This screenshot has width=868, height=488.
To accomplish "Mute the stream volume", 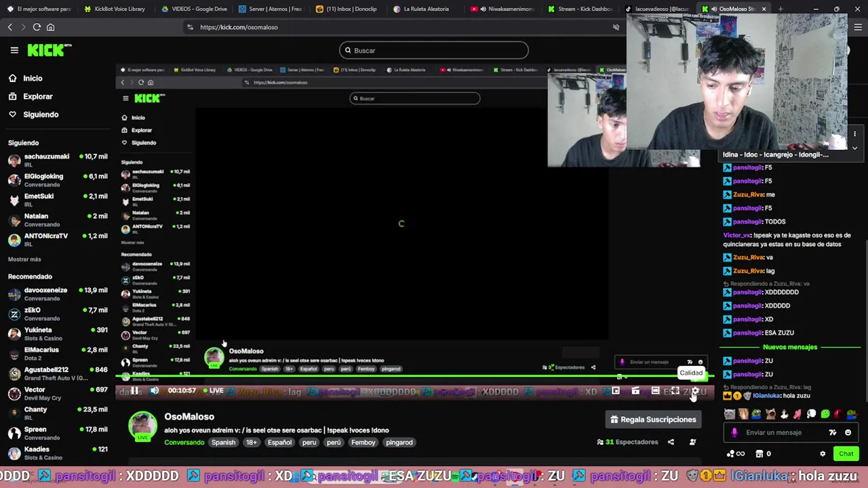I will [155, 391].
